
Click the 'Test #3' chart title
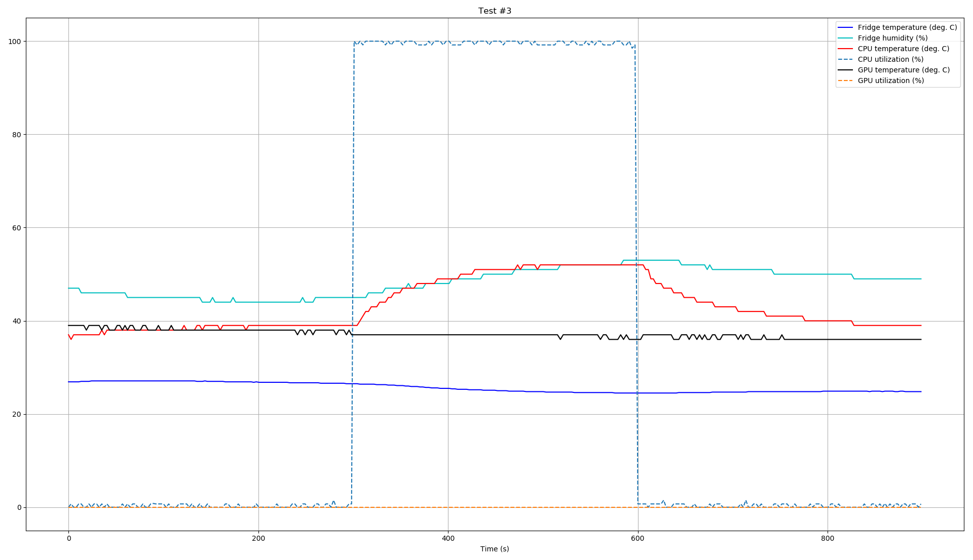tap(495, 11)
